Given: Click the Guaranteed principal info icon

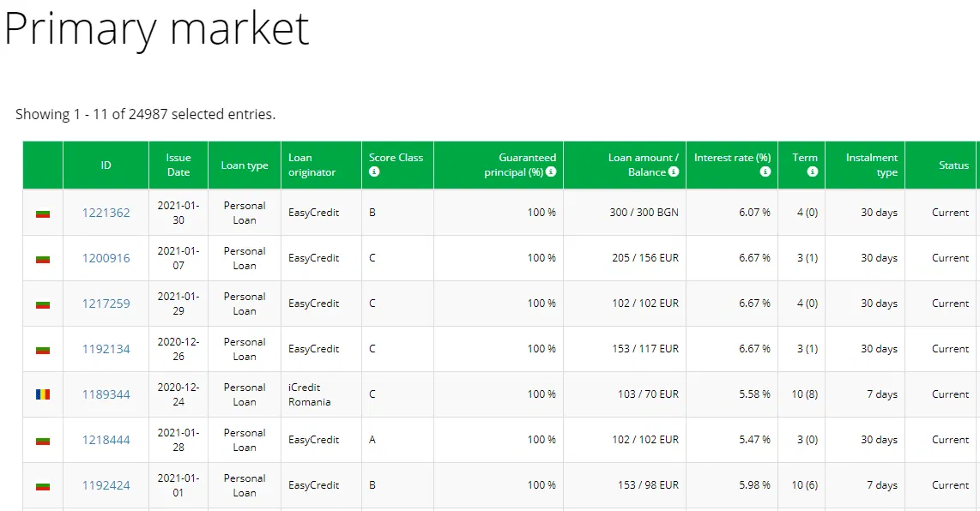Looking at the screenshot, I should point(551,172).
